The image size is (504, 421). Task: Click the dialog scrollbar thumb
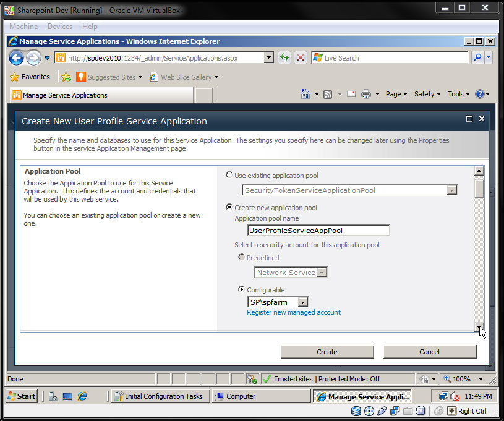(479, 189)
